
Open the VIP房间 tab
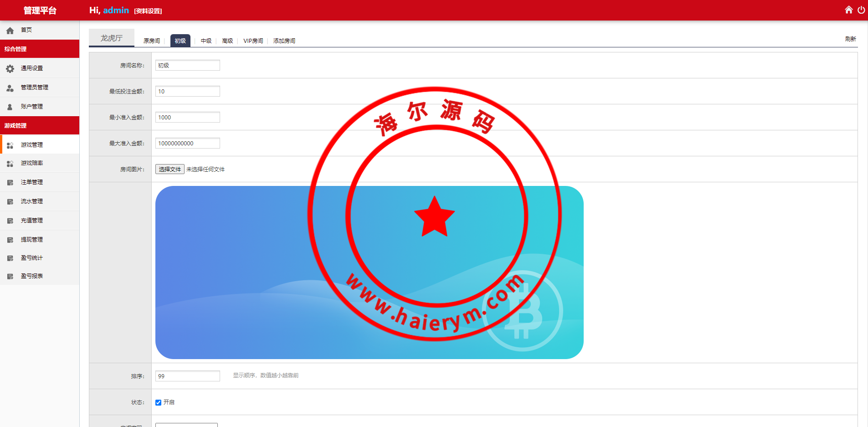[253, 41]
